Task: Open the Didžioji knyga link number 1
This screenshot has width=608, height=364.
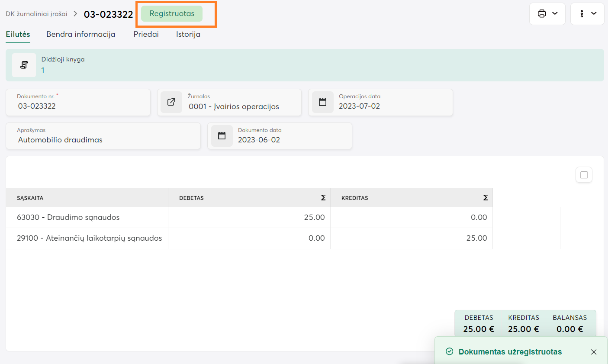Action: [43, 70]
